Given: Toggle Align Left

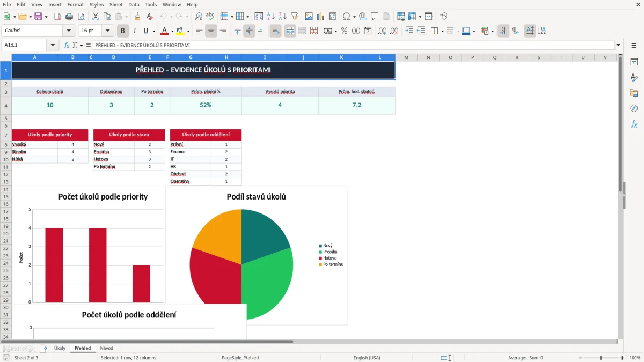Looking at the screenshot, I should [199, 31].
